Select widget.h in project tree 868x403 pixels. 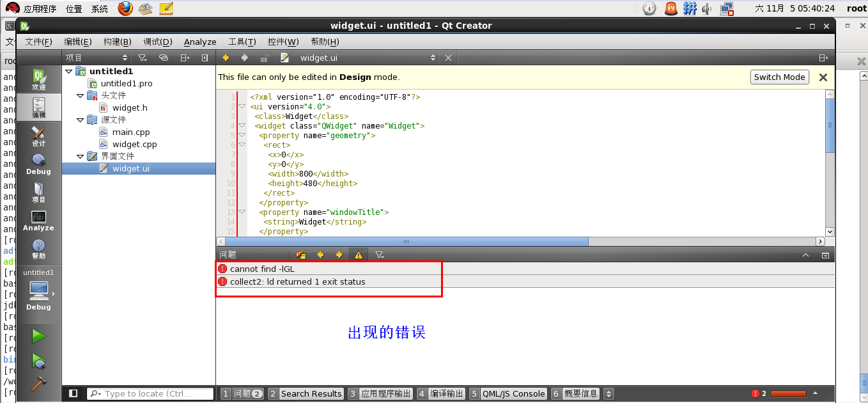tap(130, 107)
